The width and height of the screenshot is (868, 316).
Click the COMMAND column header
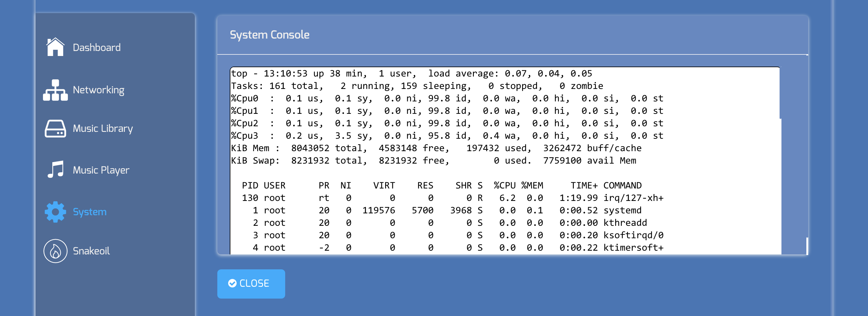pyautogui.click(x=622, y=185)
